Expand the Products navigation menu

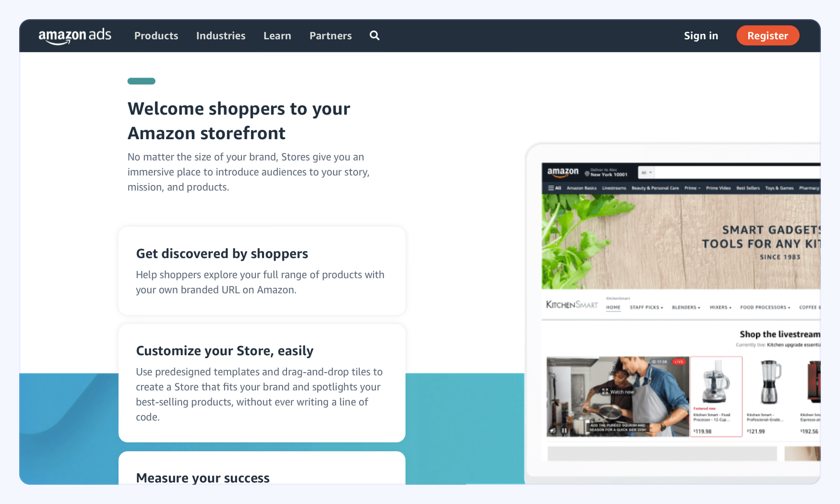pyautogui.click(x=156, y=35)
